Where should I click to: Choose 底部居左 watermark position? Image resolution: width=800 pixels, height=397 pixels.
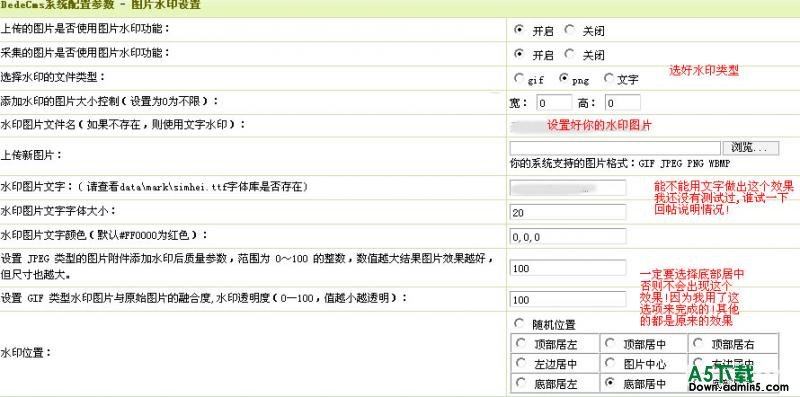click(x=520, y=382)
